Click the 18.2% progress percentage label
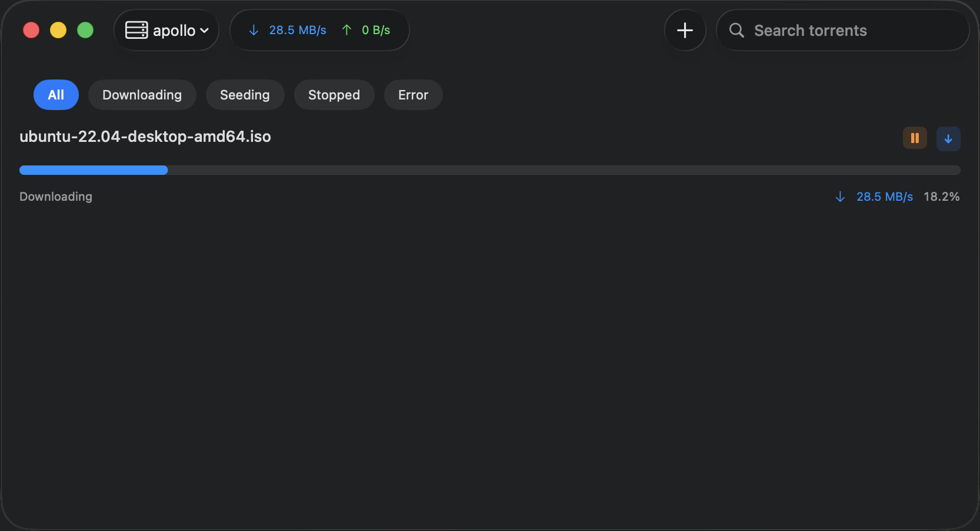This screenshot has height=531, width=980. [x=941, y=197]
